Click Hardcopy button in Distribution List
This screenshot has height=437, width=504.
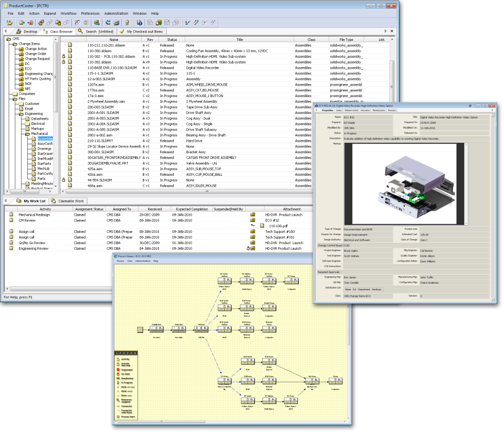coord(376,289)
